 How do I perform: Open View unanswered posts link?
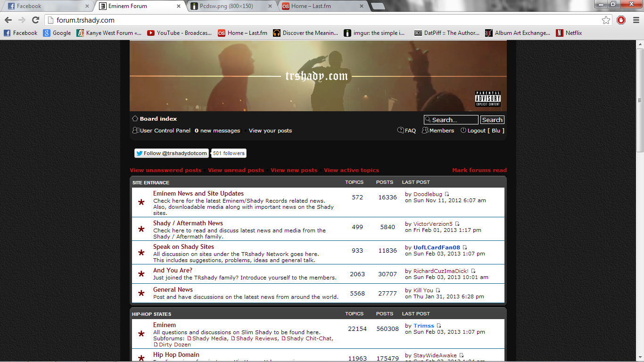[165, 170]
